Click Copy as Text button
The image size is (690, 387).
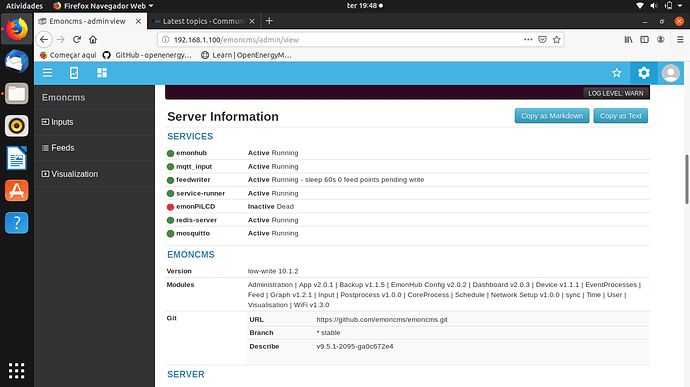click(x=620, y=116)
